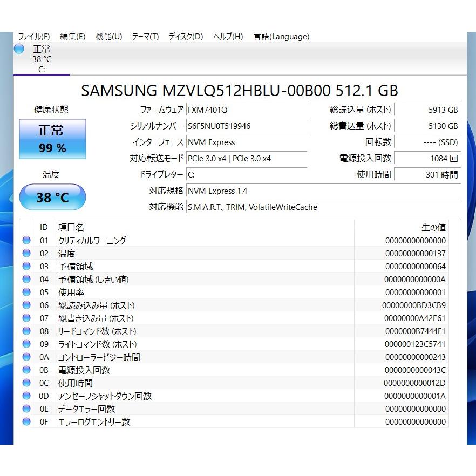Click the health dot next to 予備領域

[x=26, y=266]
